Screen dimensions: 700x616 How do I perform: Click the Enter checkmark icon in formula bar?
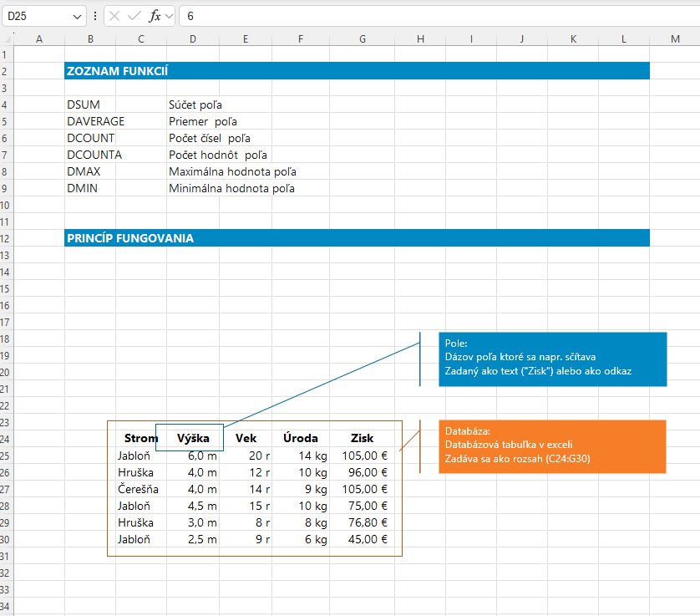click(x=134, y=16)
